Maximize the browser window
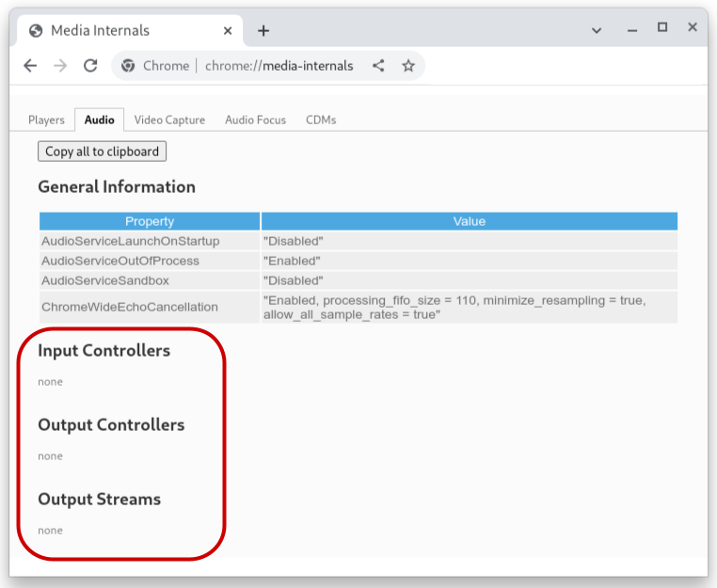Screen dimensions: 717x588 click(662, 28)
